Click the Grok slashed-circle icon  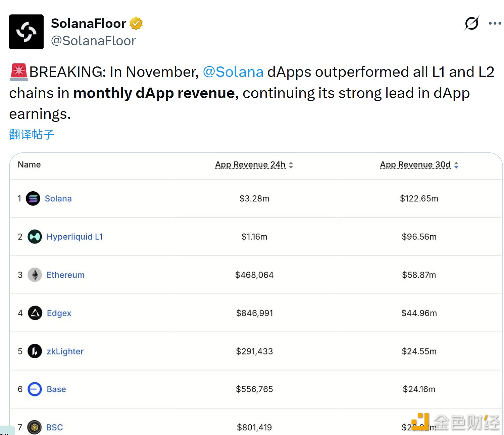click(x=471, y=23)
